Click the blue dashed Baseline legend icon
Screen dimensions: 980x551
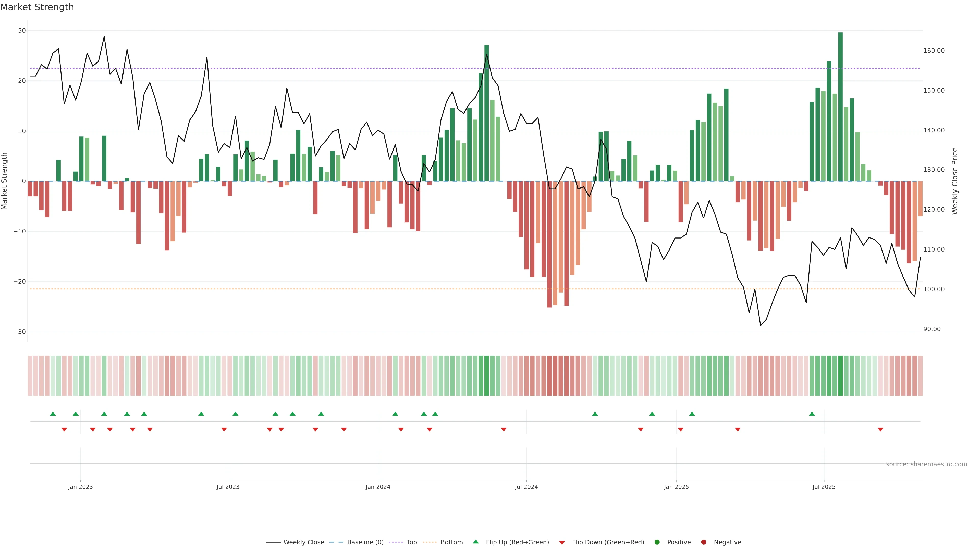click(336, 542)
